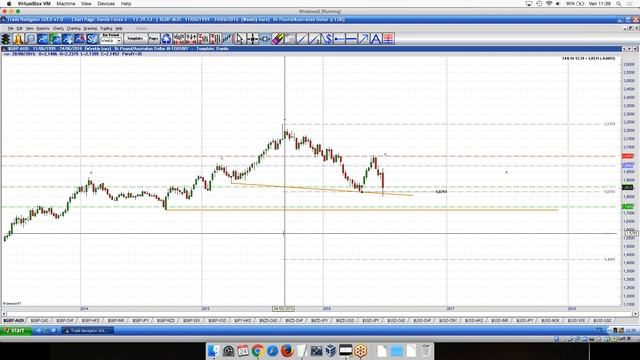Image resolution: width=640 pixels, height=360 pixels.
Task: Click the 24/05/2015 date marker on axis
Action: (284, 309)
